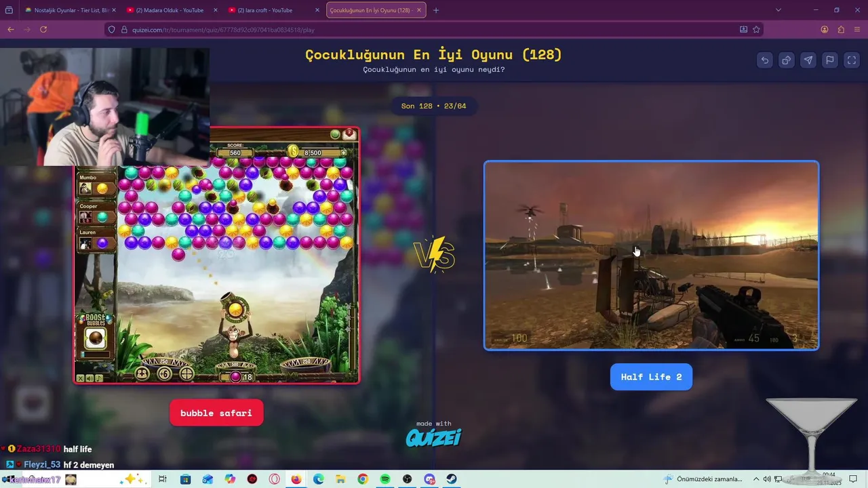Image resolution: width=868 pixels, height=488 pixels.
Task: Open Copilot from the taskbar
Action: click(x=230, y=479)
